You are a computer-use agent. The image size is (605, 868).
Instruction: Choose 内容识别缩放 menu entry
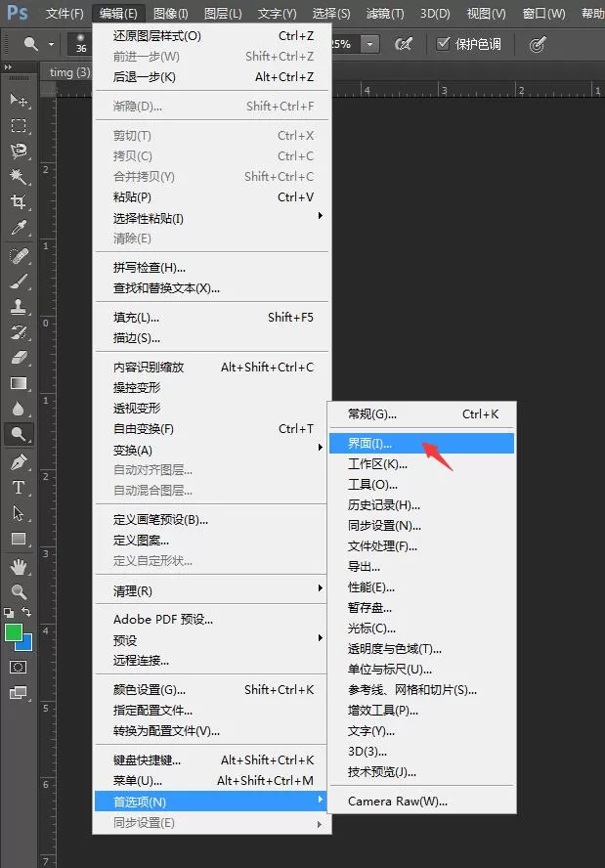tap(212, 367)
